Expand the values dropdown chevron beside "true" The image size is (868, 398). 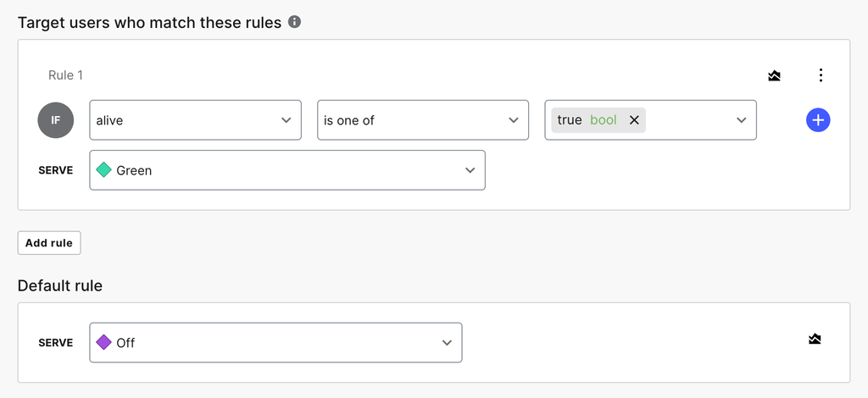click(741, 120)
